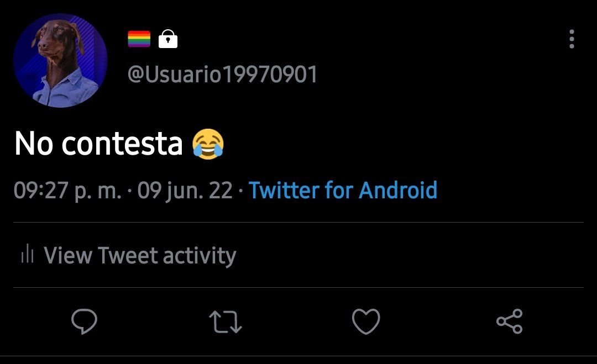Click the 09 jun. 22 date
The image size is (597, 364).
(x=185, y=191)
